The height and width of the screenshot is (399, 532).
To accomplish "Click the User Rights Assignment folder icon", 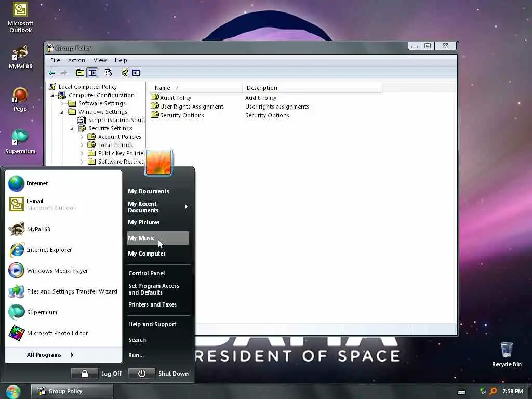I will click(155, 106).
